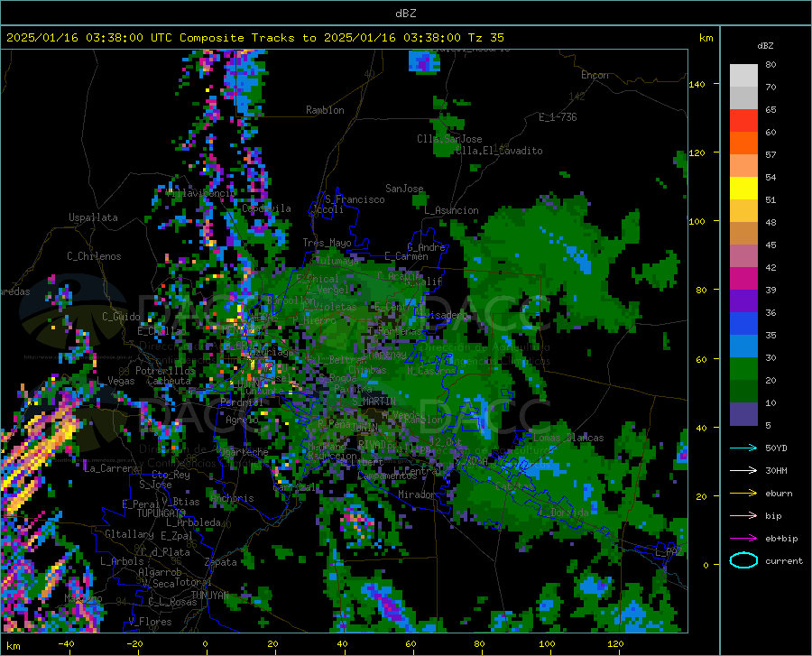
Task: Click the magenta eb+bip arrow legend icon
Action: (x=743, y=539)
